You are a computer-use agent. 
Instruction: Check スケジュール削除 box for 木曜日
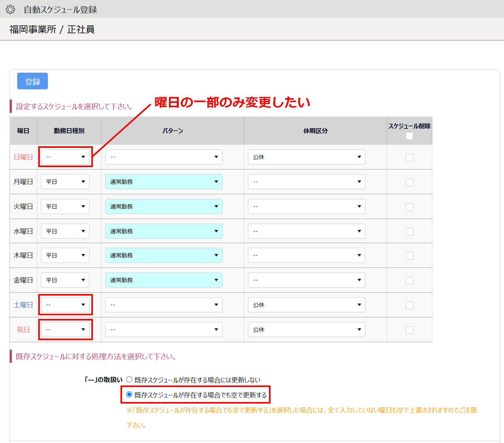[x=409, y=256]
